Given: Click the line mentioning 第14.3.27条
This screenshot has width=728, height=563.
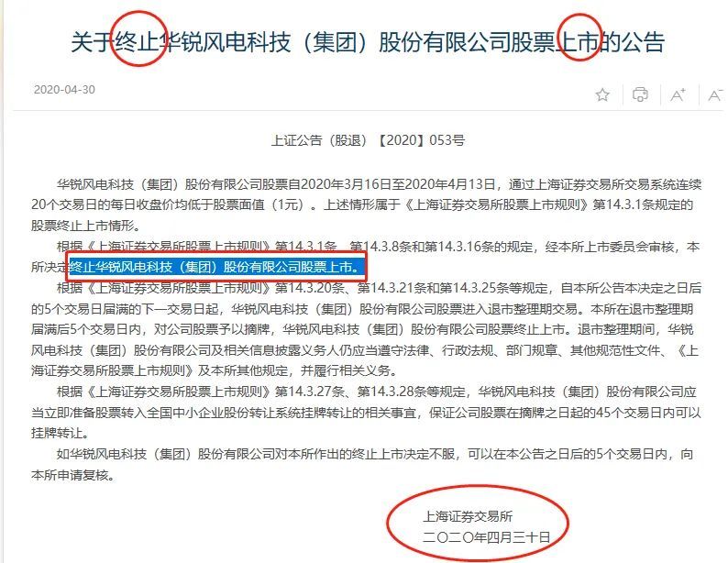Looking at the screenshot, I should [377, 392].
